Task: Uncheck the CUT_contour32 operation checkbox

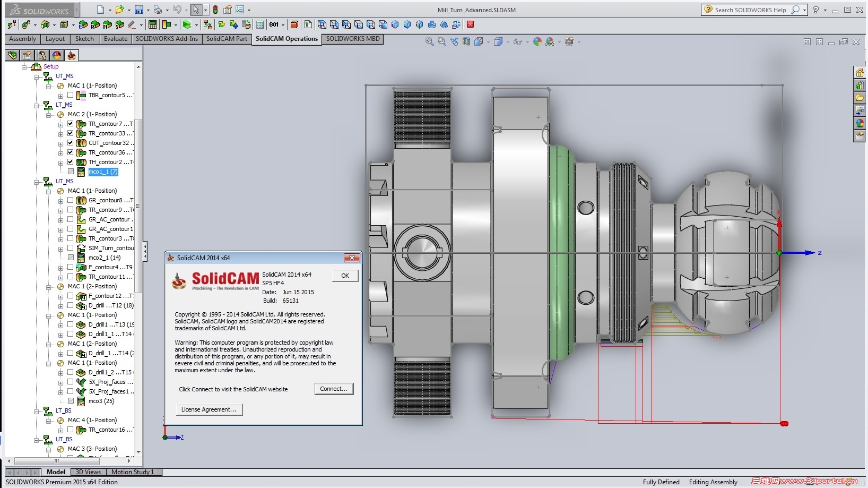Action: click(x=70, y=143)
